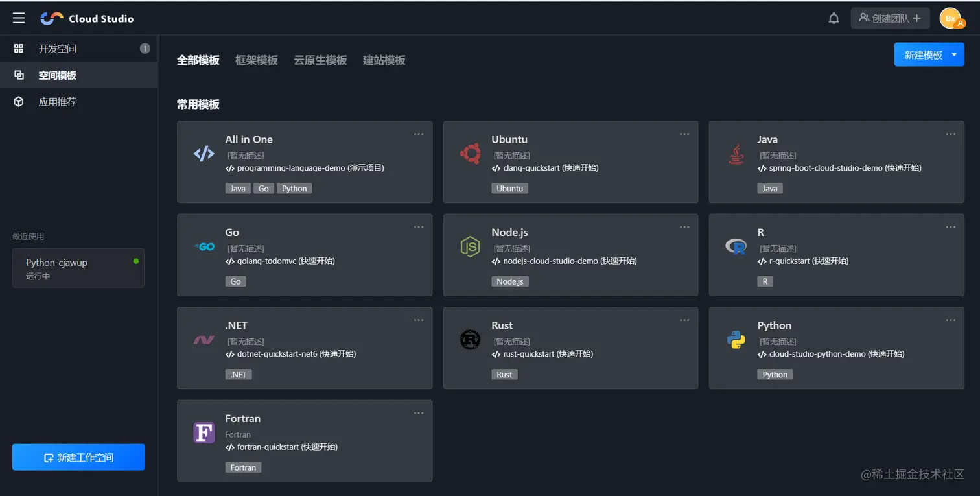Switch to 建站模板 tab

pyautogui.click(x=384, y=60)
